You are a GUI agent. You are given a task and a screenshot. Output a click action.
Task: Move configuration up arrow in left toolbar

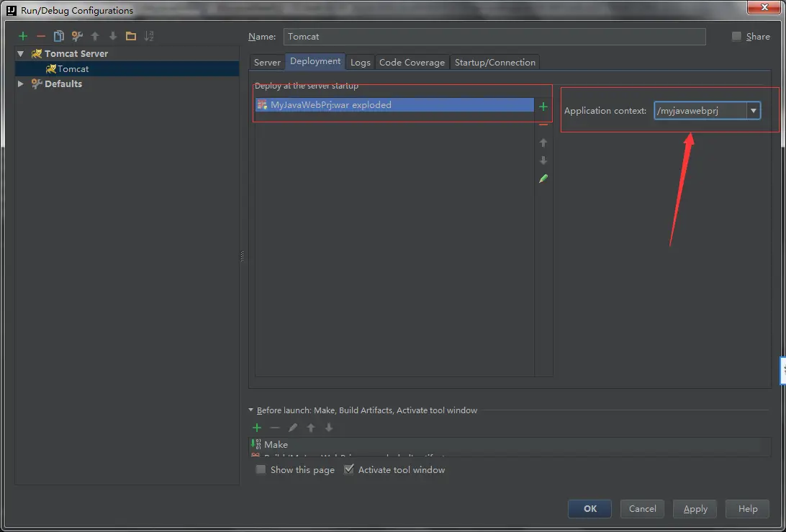(x=95, y=36)
